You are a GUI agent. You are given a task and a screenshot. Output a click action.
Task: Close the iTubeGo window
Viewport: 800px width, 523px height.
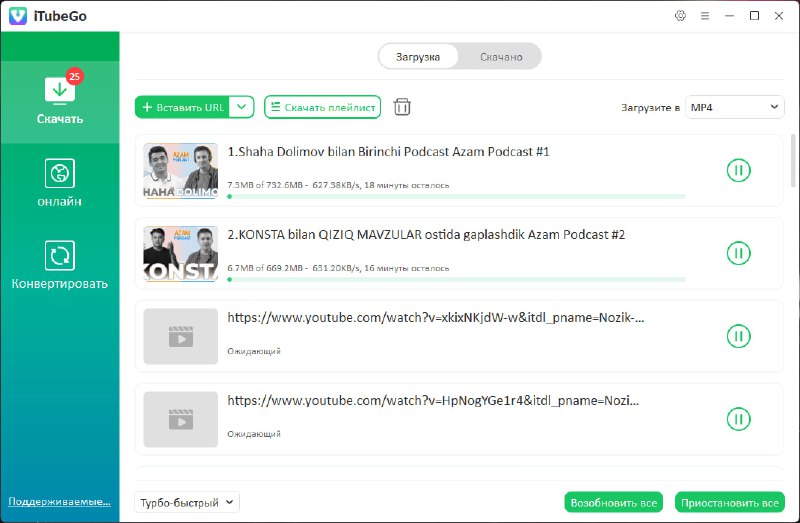[x=779, y=16]
